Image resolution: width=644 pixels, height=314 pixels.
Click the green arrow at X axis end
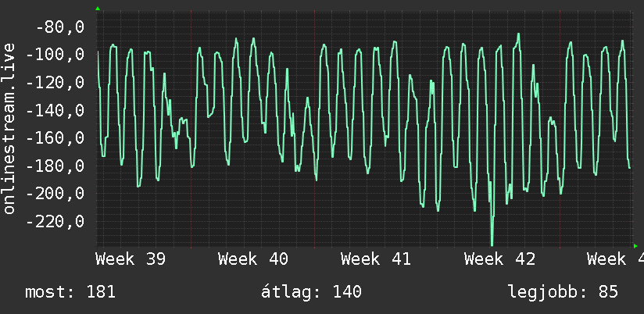[635, 246]
